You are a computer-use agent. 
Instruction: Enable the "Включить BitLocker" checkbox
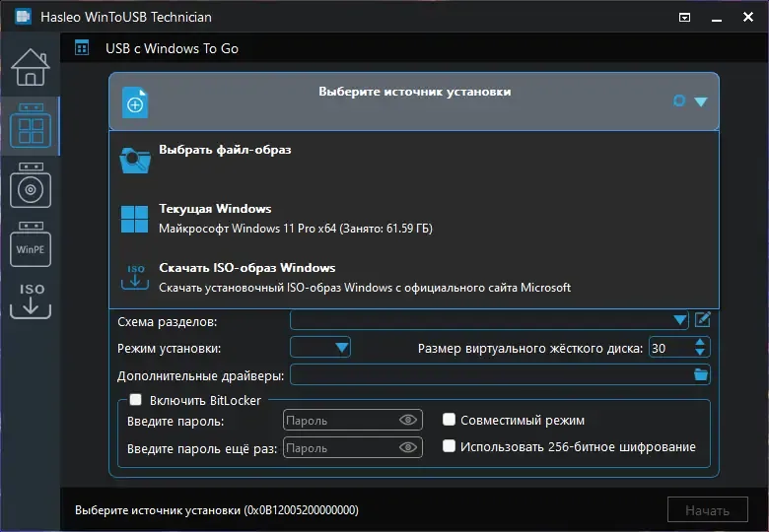point(136,400)
